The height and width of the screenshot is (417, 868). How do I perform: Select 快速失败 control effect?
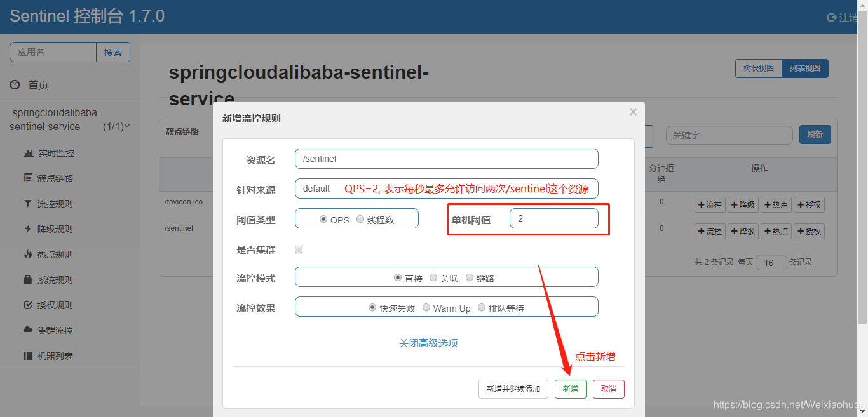point(372,307)
